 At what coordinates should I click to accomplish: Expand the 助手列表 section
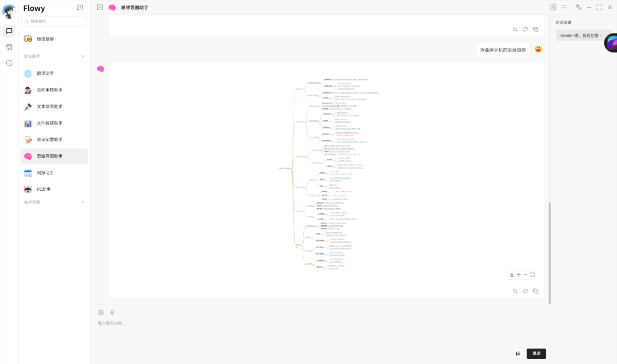(x=83, y=202)
